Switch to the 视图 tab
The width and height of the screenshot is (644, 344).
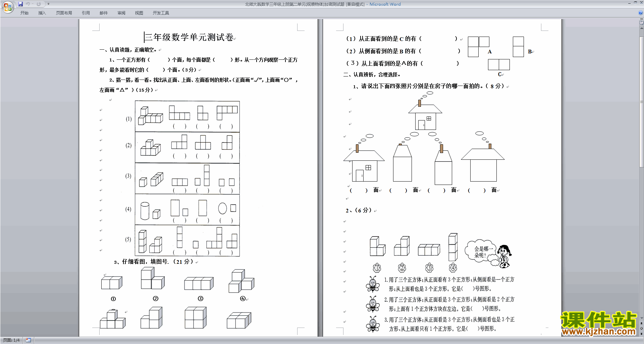[x=139, y=13]
